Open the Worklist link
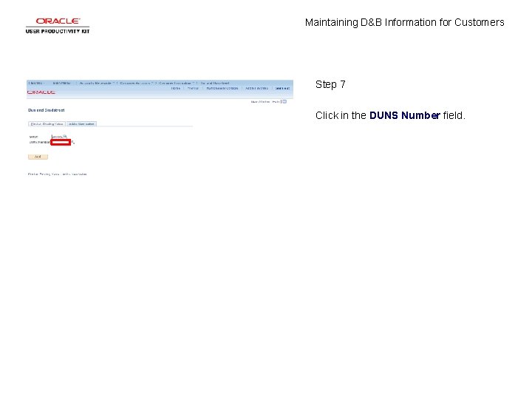 [193, 88]
